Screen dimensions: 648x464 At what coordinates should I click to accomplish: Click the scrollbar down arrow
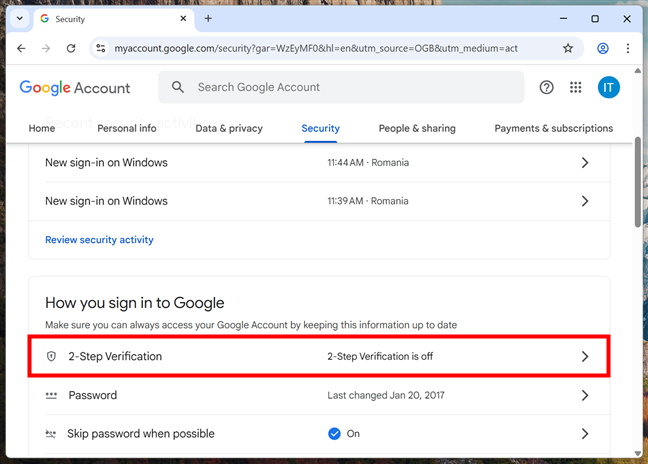tap(638, 453)
